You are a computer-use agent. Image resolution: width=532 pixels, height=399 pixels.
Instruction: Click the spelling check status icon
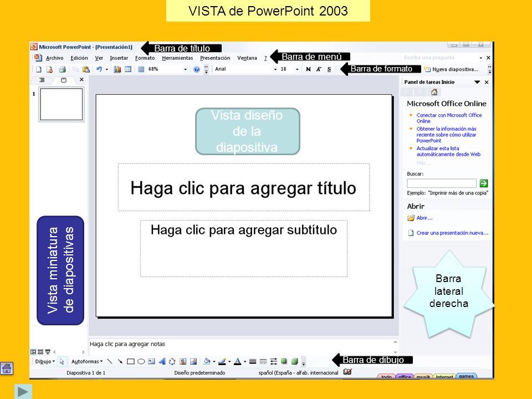[347, 372]
